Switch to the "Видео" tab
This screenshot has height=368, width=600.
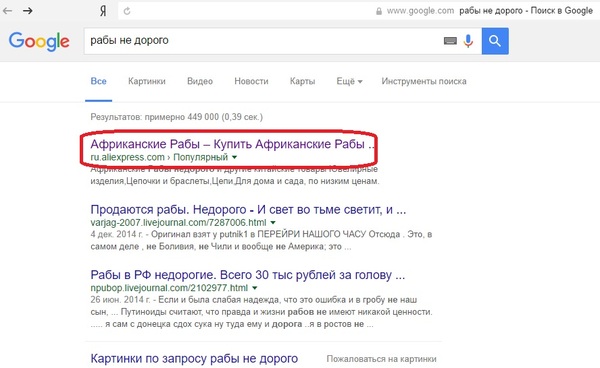pyautogui.click(x=200, y=81)
